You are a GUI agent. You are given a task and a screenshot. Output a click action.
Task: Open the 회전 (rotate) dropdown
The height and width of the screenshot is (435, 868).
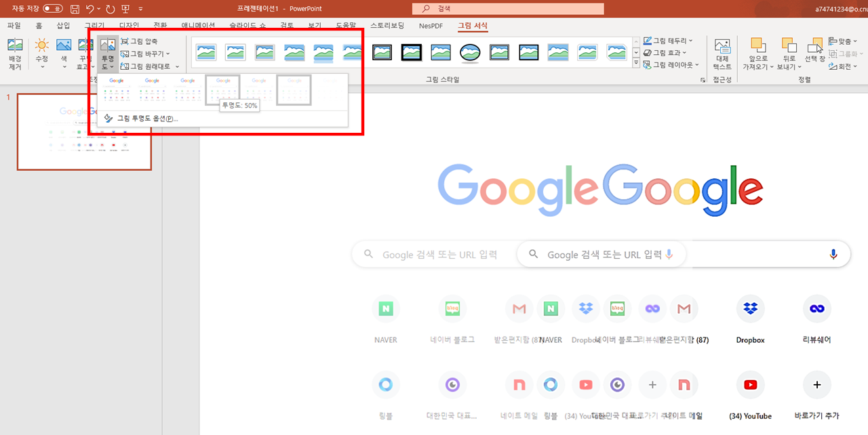coord(842,66)
